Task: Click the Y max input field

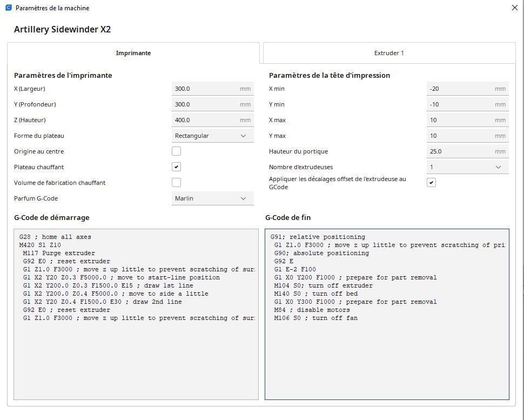Action: (x=467, y=136)
